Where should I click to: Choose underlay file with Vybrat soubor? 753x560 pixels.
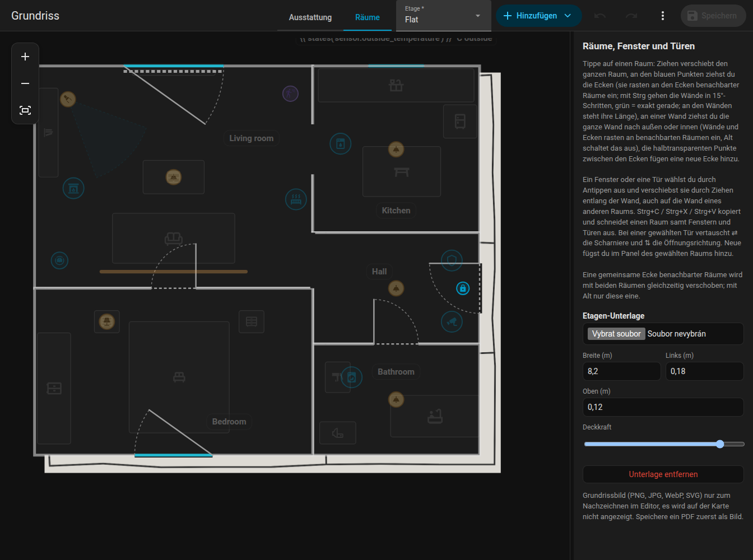[616, 334]
